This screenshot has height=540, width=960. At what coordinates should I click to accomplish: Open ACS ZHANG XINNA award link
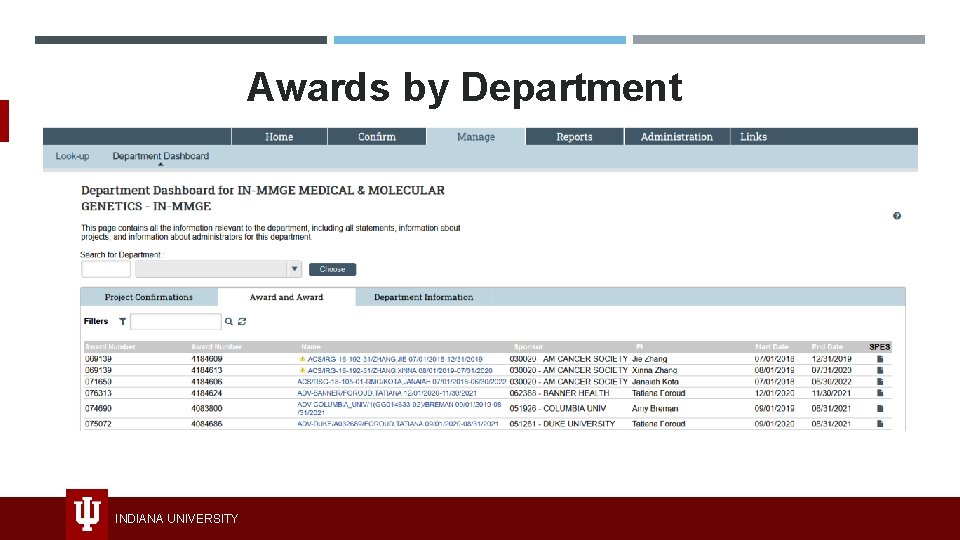click(x=400, y=370)
